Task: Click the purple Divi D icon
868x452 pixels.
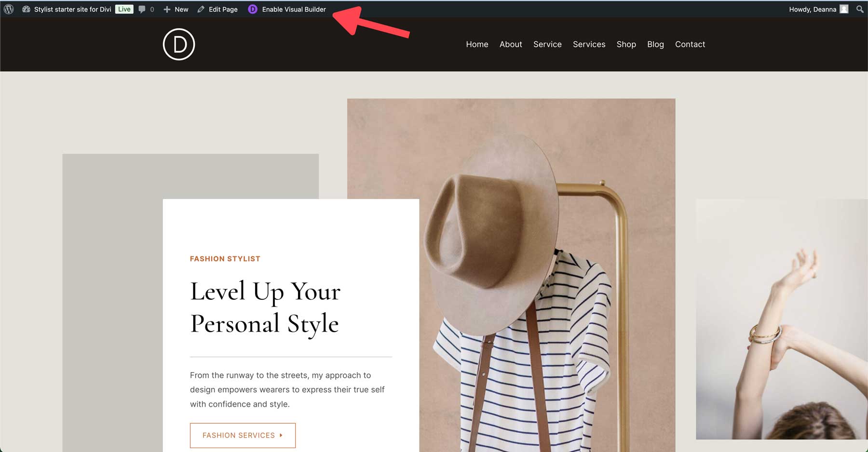Action: (x=253, y=9)
